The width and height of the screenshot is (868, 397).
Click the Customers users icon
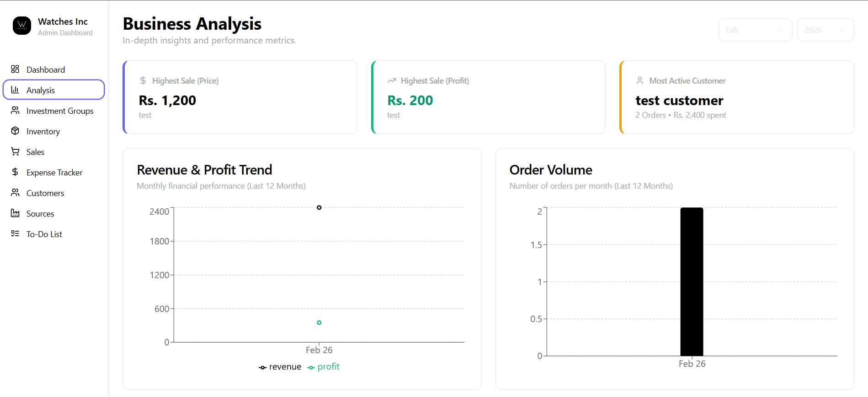(x=15, y=192)
